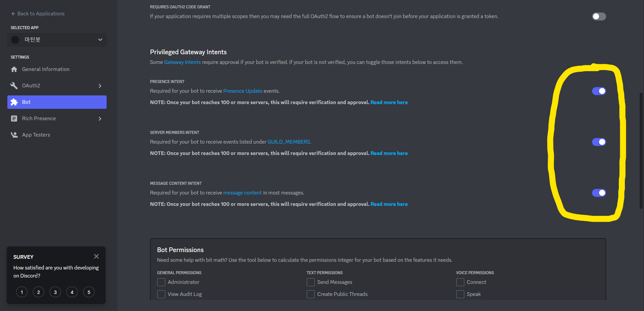Viewport: 644px width, 311px height.
Task: Click the page vertical scrollbar
Action: point(641,151)
